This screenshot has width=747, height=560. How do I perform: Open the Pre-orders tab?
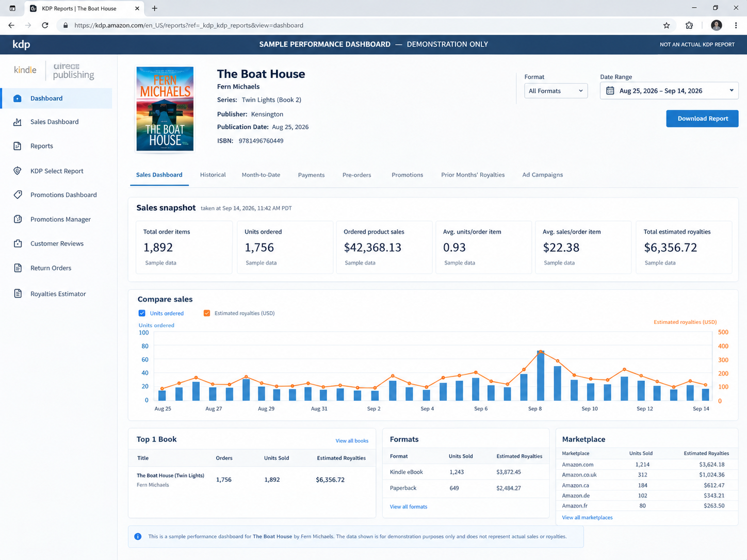(356, 175)
